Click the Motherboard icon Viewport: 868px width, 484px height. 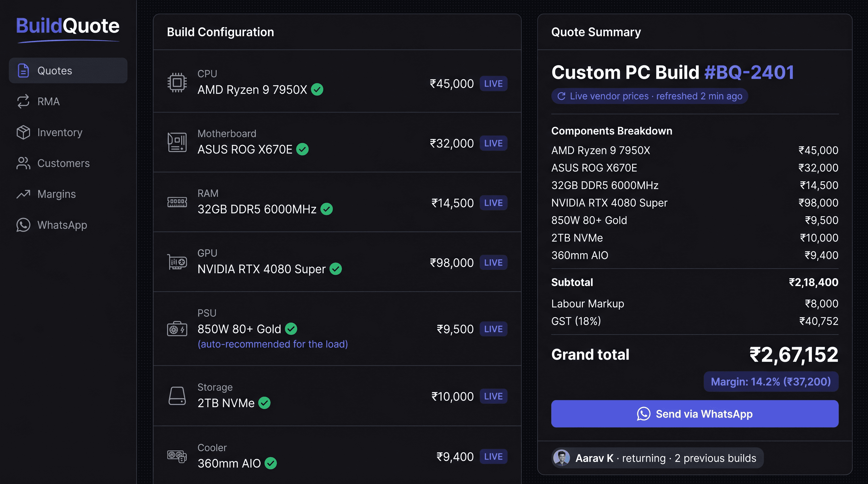coord(177,142)
